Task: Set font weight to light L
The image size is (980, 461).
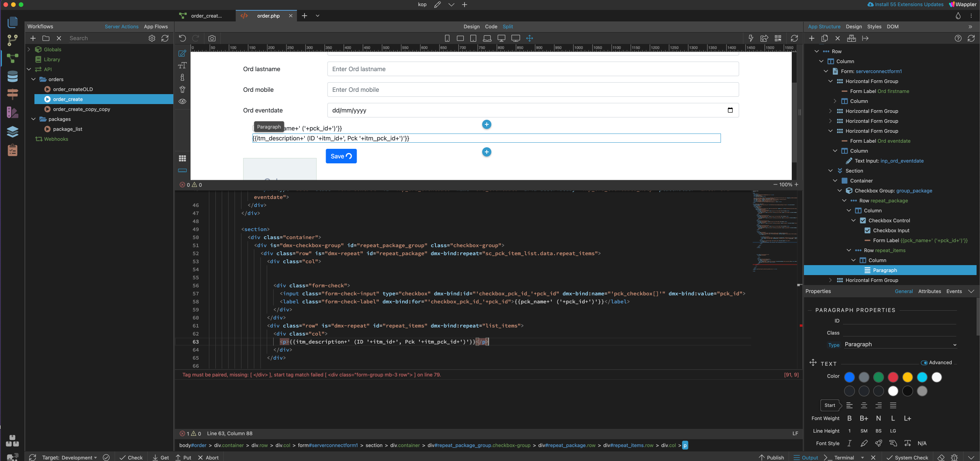Action: [x=893, y=419]
